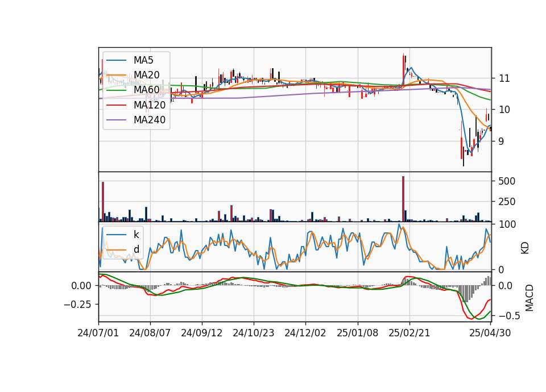The image size is (546, 392).
Task: Click the MACD right axis value −0.5
Action: point(510,316)
